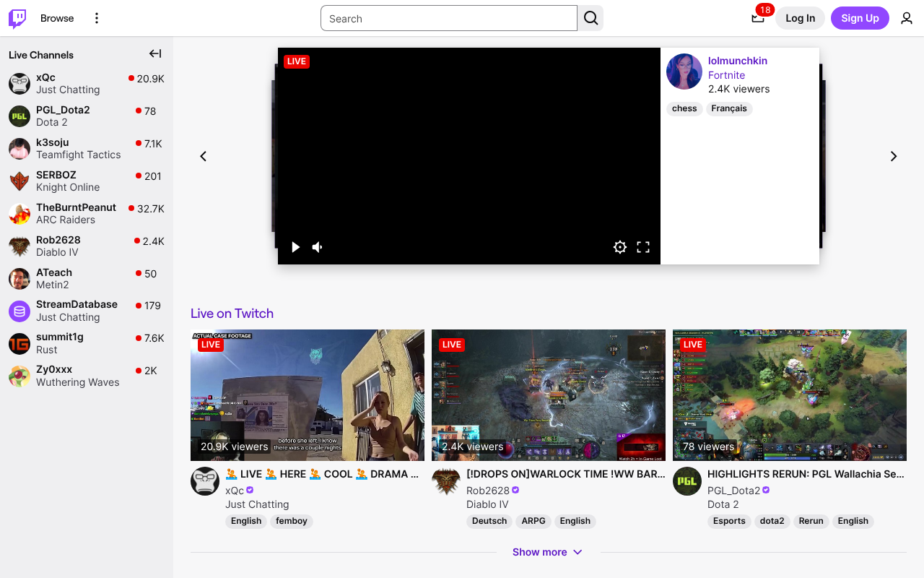Select Metin2 text in sidebar
The height and width of the screenshot is (578, 924).
tap(53, 285)
